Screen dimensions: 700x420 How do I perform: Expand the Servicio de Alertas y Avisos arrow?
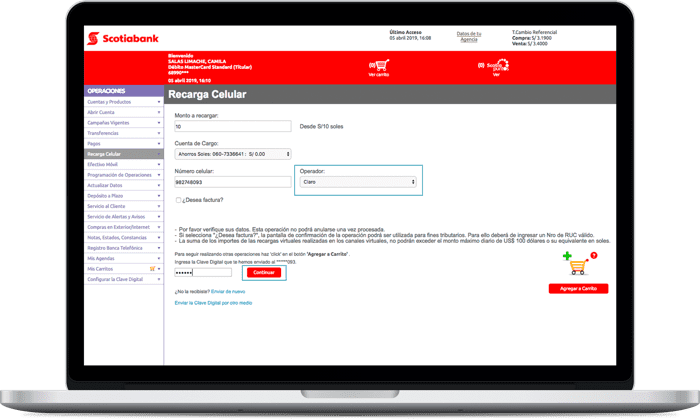click(x=159, y=217)
